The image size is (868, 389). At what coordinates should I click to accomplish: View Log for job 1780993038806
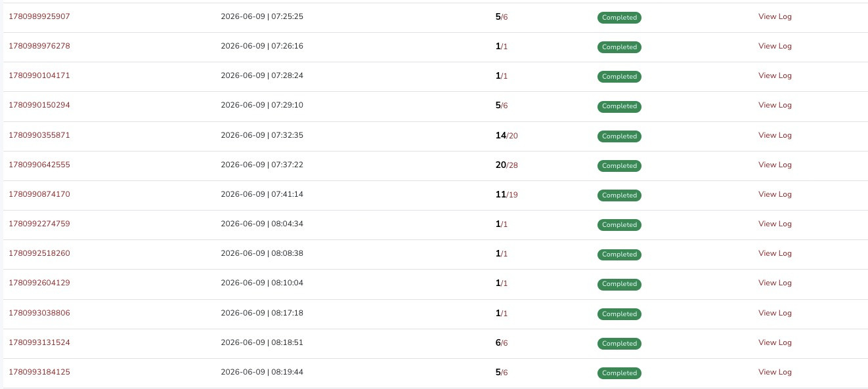(x=775, y=313)
